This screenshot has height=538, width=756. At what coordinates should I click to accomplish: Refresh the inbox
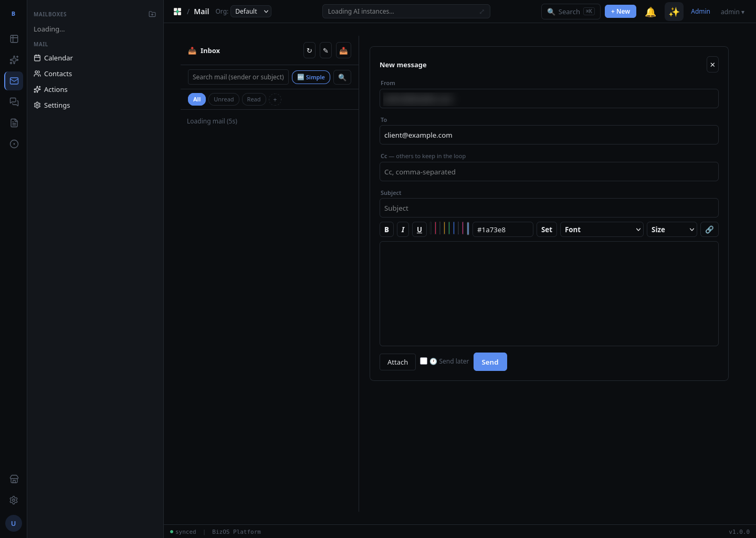click(x=309, y=50)
